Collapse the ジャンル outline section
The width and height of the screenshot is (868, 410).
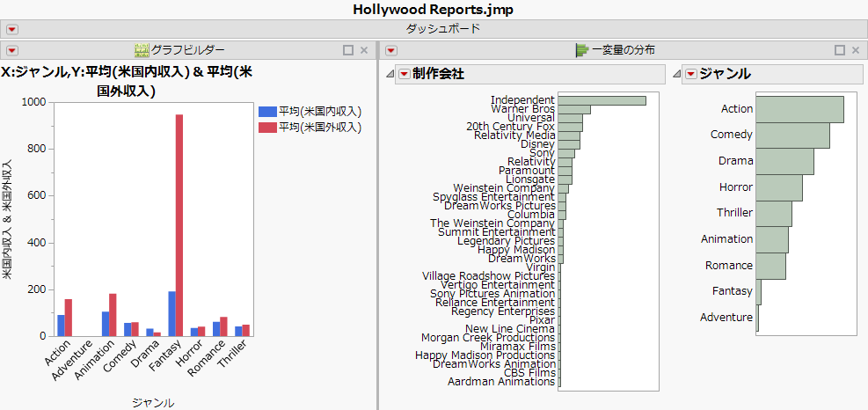[675, 74]
